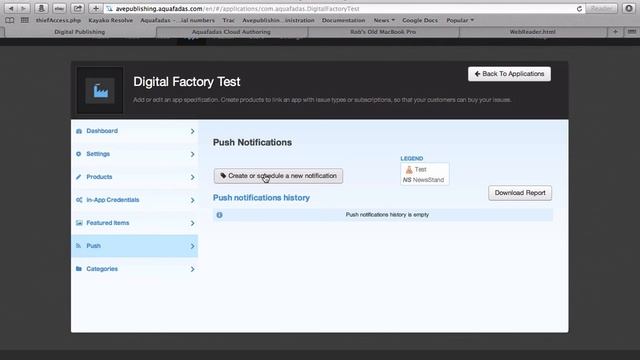This screenshot has width=640, height=360.
Task: Open the Kayako Resolve bookmark
Action: pos(111,20)
